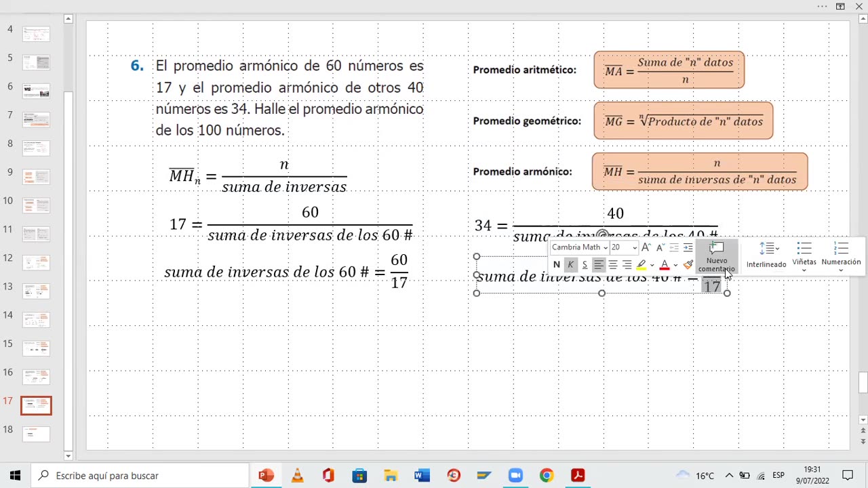Open Microsoft Office app in taskbar
The width and height of the screenshot is (868, 488).
pyautogui.click(x=328, y=475)
